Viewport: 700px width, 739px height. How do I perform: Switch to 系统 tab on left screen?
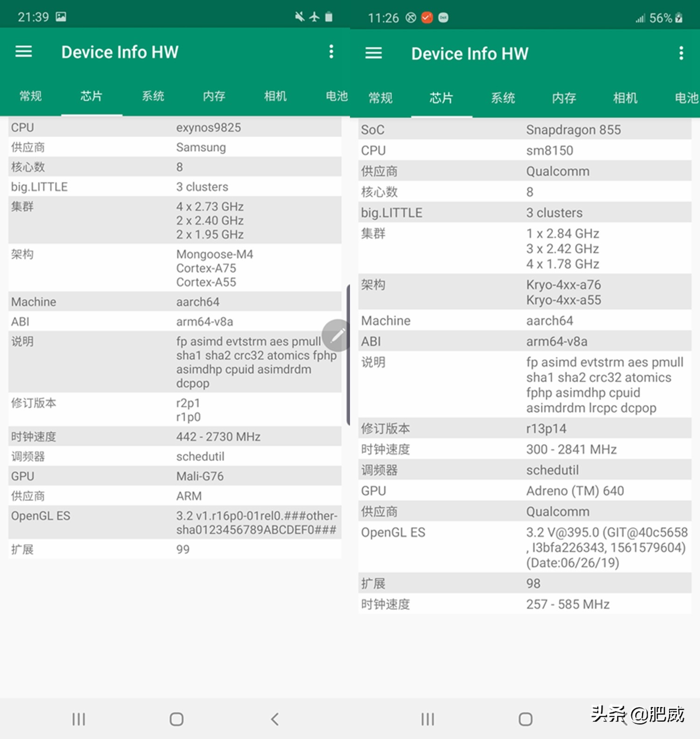click(x=153, y=96)
